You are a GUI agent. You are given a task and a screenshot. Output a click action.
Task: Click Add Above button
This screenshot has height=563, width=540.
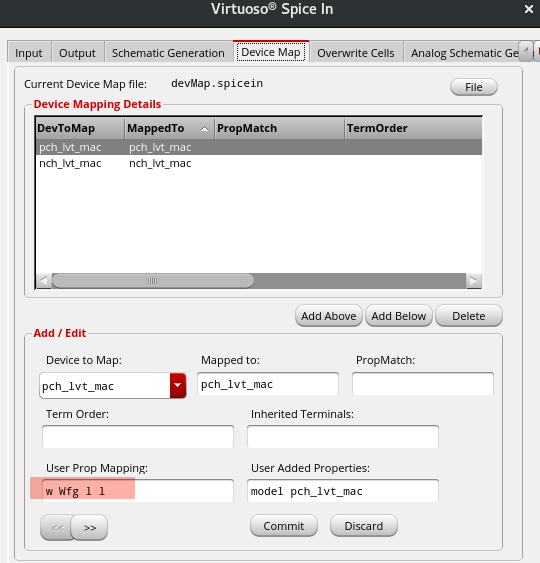tap(329, 316)
